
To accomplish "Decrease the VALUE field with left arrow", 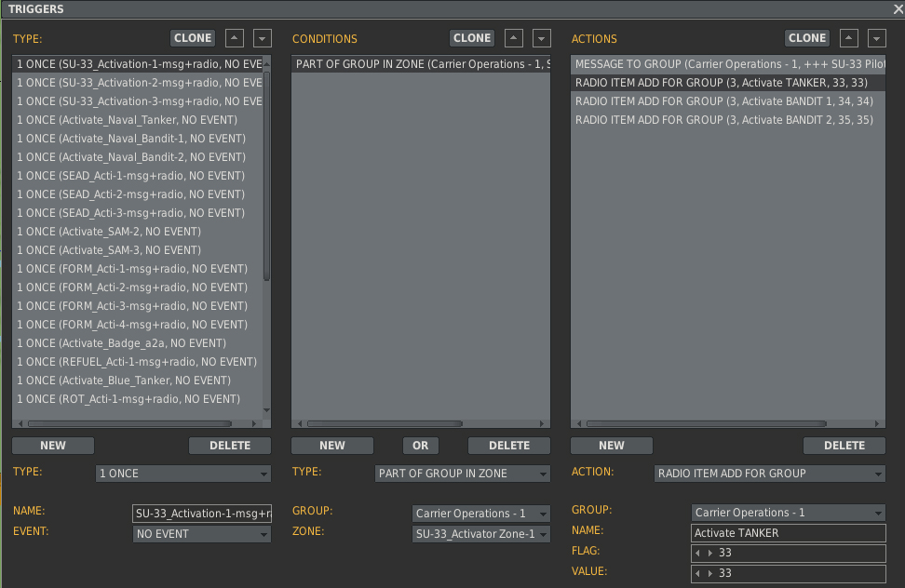I will (x=697, y=573).
